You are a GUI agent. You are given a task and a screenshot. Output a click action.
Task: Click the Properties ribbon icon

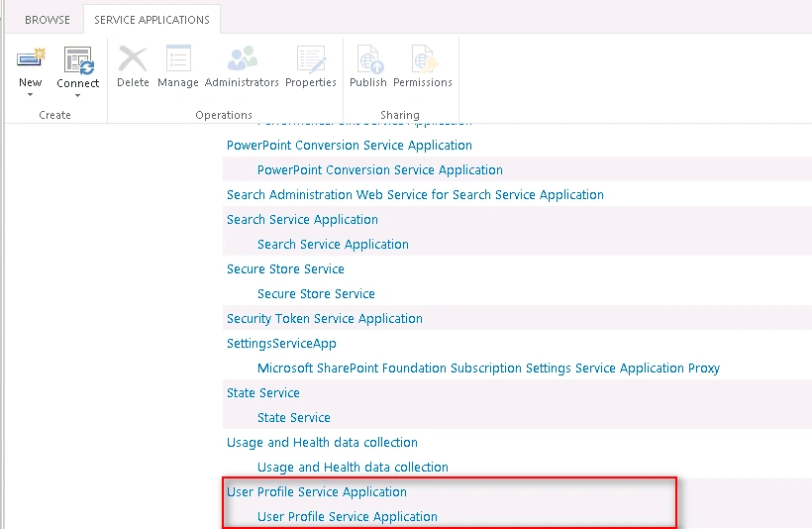point(311,58)
